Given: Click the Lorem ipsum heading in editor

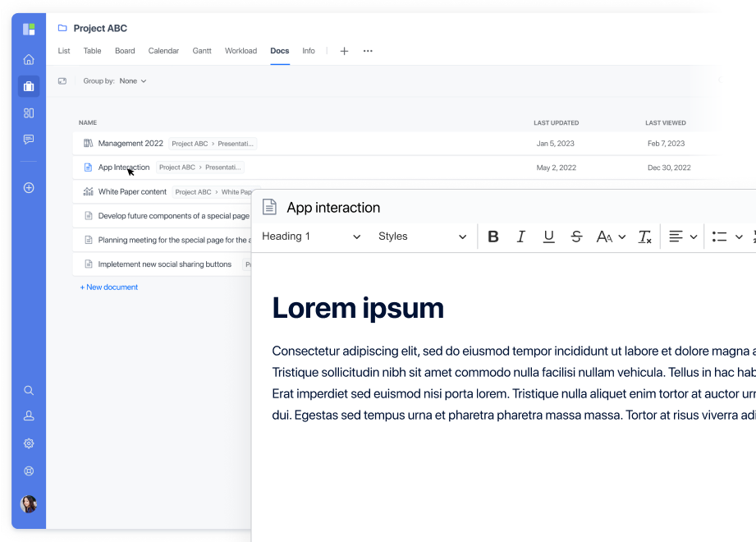Looking at the screenshot, I should click(x=358, y=308).
